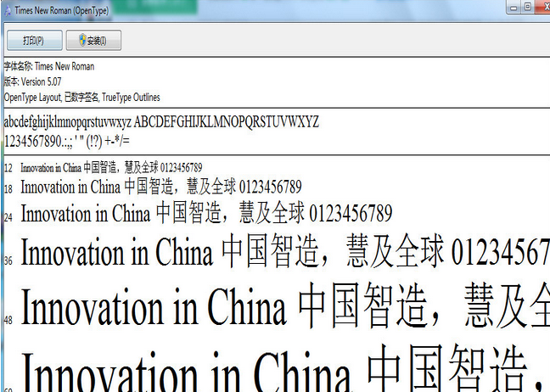This screenshot has width=550, height=392.
Task: Click the 安装(I) install button
Action: pyautogui.click(x=93, y=40)
